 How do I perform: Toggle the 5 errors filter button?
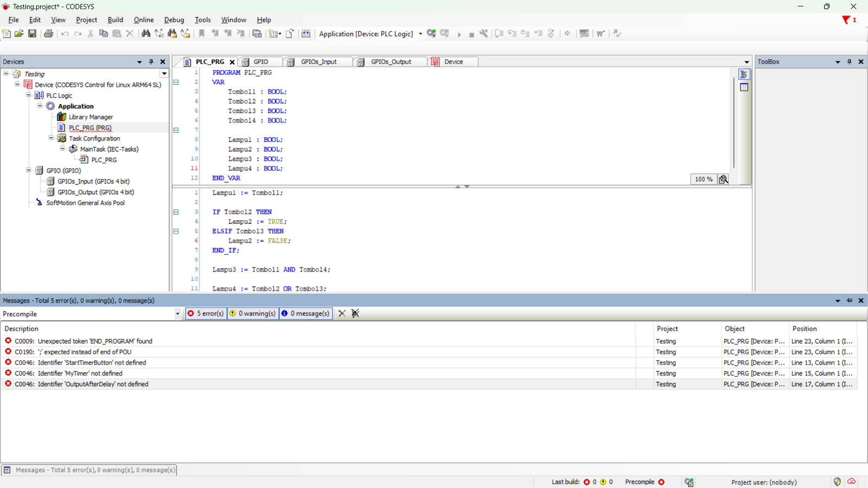click(205, 313)
